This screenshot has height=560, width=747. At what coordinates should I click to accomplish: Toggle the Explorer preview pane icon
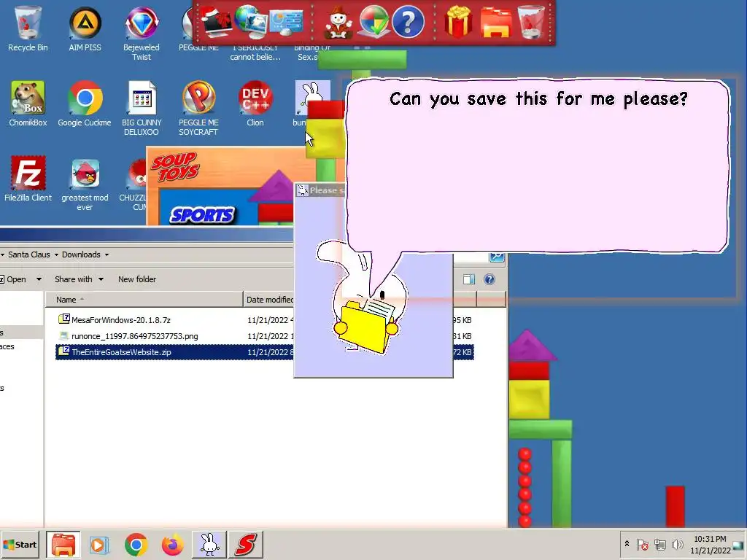coord(469,279)
